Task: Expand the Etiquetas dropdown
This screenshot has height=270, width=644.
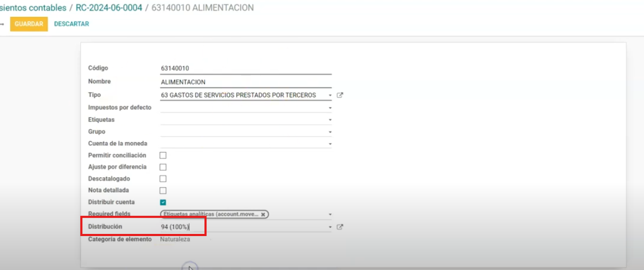Action: point(330,120)
